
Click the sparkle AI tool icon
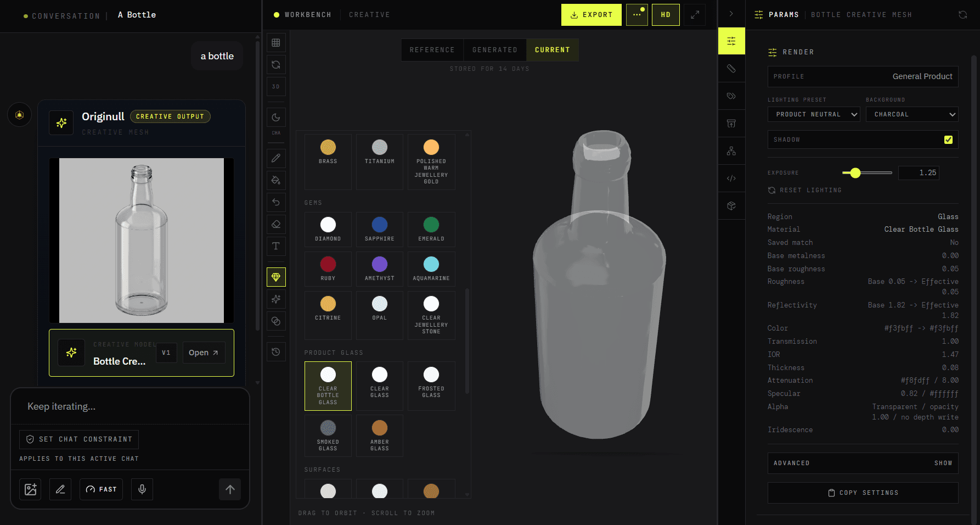[276, 299]
